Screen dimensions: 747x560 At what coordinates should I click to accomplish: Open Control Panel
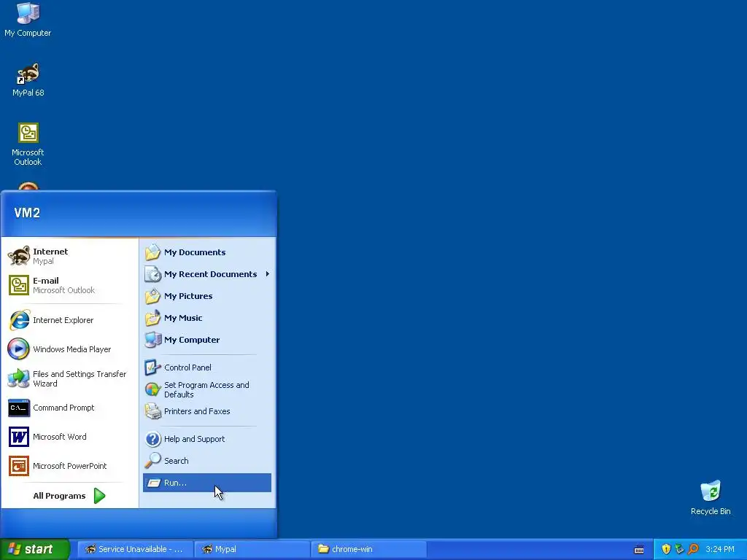pos(206,367)
